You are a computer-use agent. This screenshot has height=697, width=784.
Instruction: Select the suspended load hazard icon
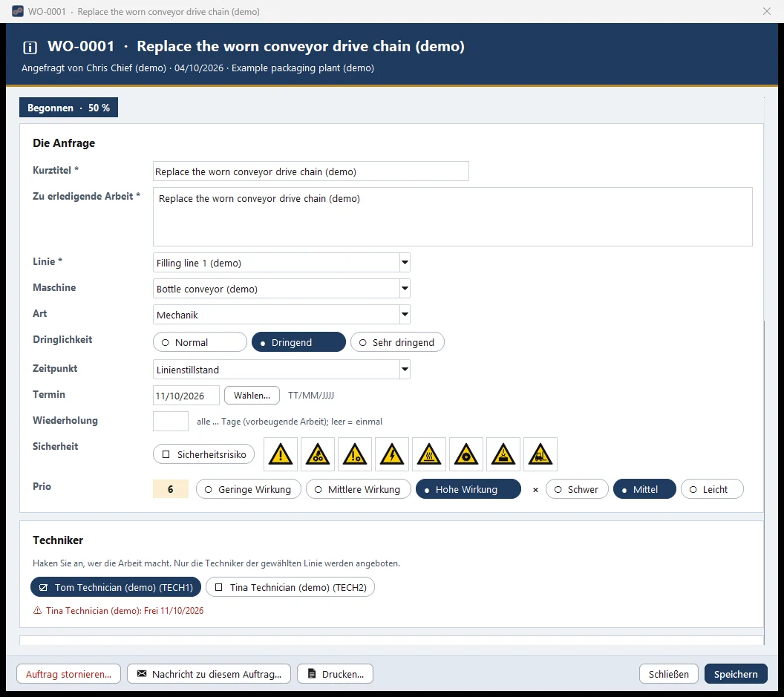point(503,454)
